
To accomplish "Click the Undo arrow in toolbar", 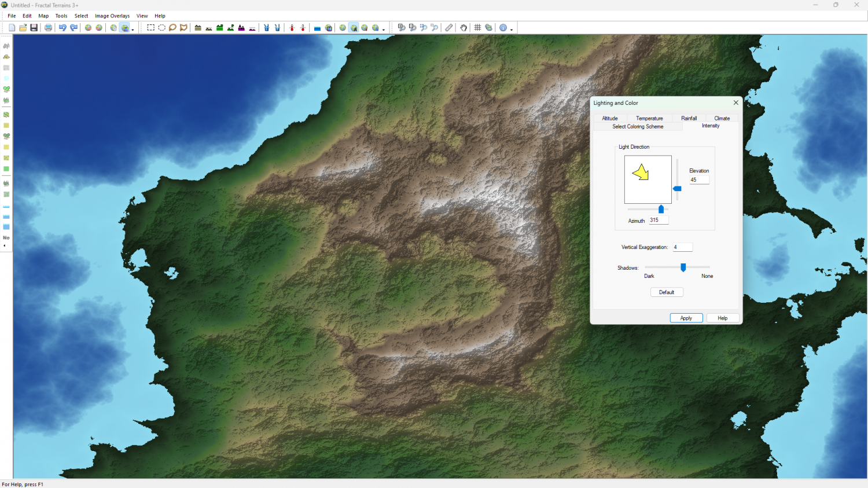I will (x=62, y=28).
